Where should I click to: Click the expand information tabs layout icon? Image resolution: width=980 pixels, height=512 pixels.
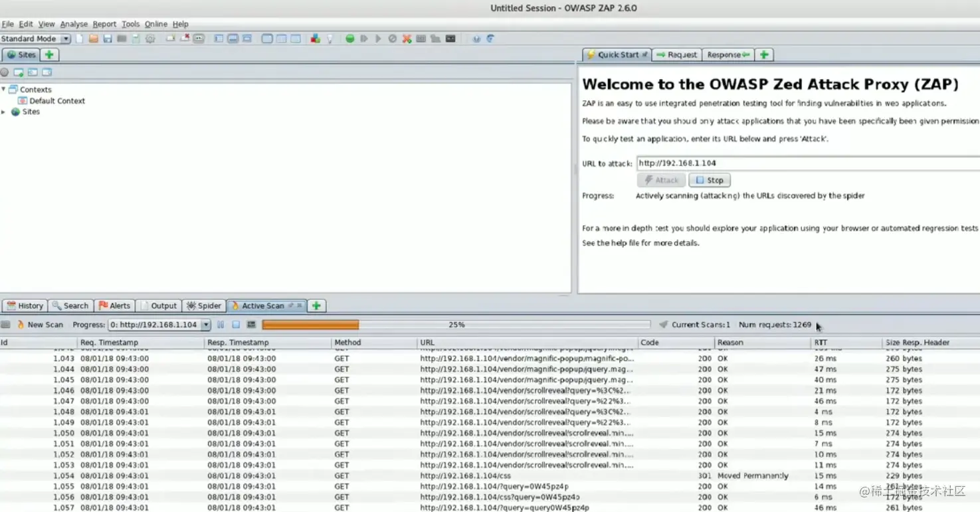pyautogui.click(x=233, y=39)
